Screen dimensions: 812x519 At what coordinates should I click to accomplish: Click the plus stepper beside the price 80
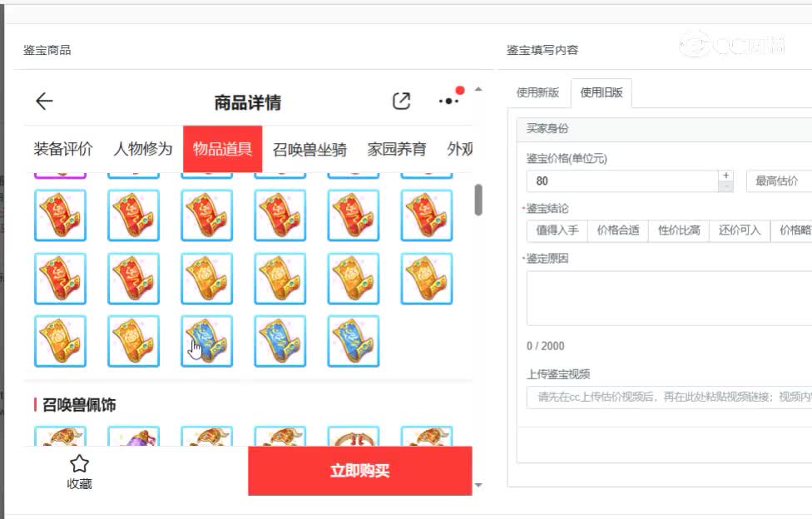725,176
